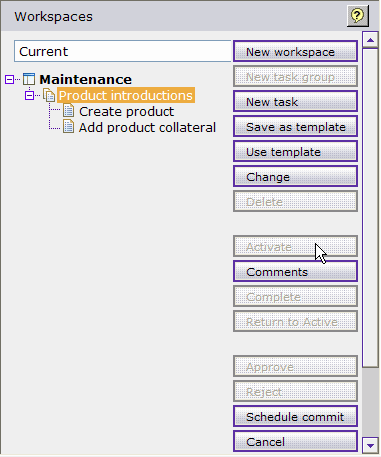Viewport: 381px width, 457px height.
Task: Click the Create product document icon
Action: 68,111
